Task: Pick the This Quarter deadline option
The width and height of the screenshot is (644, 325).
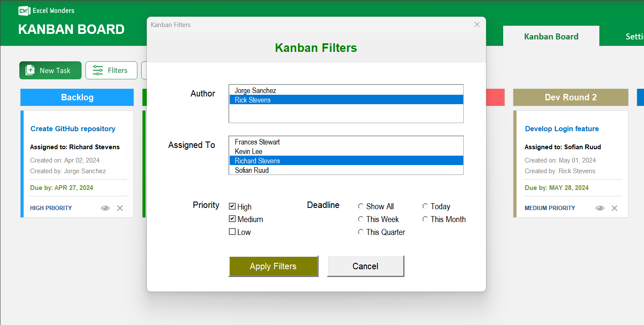Action: [x=361, y=232]
